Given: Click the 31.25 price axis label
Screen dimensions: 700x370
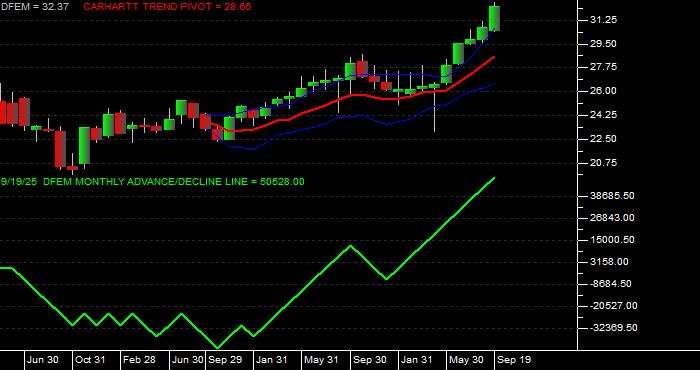Looking at the screenshot, I should tap(603, 20).
